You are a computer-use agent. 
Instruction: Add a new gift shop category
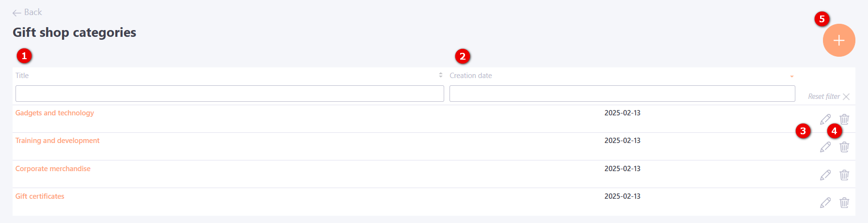(x=839, y=40)
